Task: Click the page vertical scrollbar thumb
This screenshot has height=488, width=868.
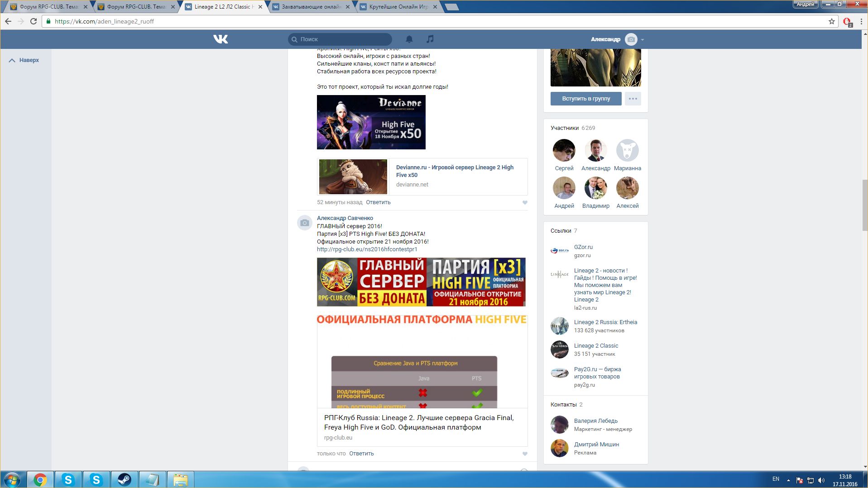Action: tap(865, 205)
